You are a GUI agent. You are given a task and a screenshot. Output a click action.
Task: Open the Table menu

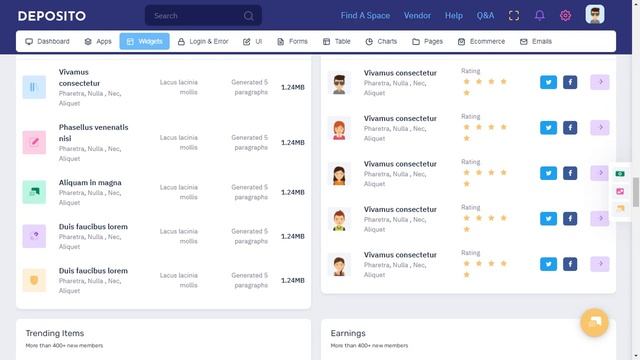(x=337, y=41)
